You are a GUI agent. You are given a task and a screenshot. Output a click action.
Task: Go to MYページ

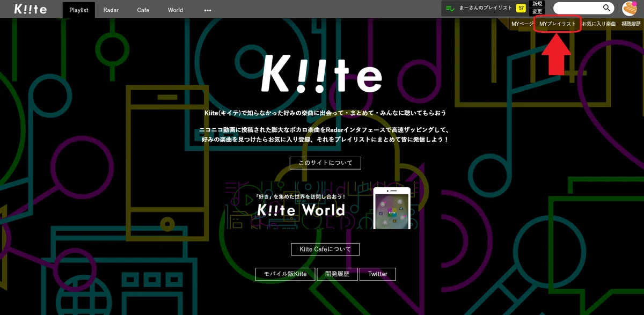coord(522,24)
